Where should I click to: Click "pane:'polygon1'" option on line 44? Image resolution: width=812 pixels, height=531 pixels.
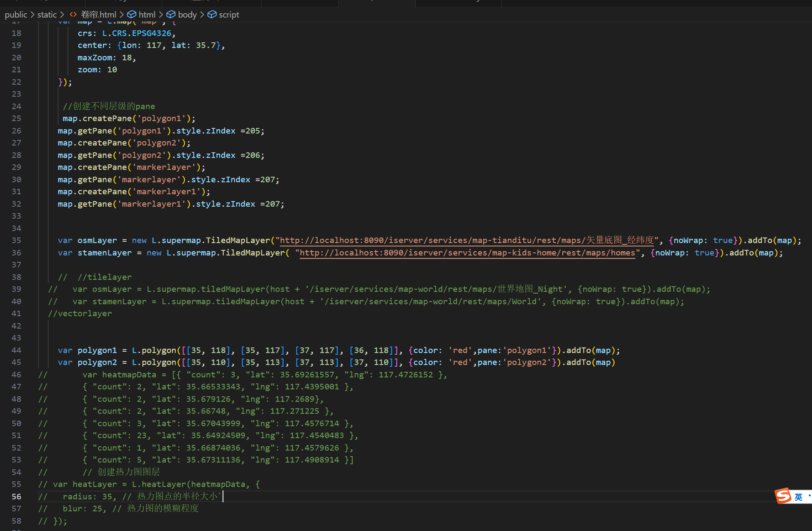click(514, 350)
